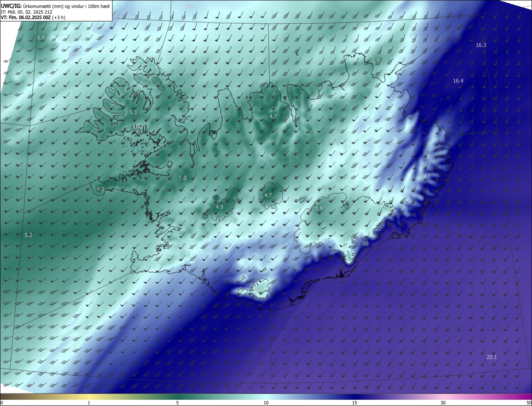Click the legend tick label 1

coord(89,403)
